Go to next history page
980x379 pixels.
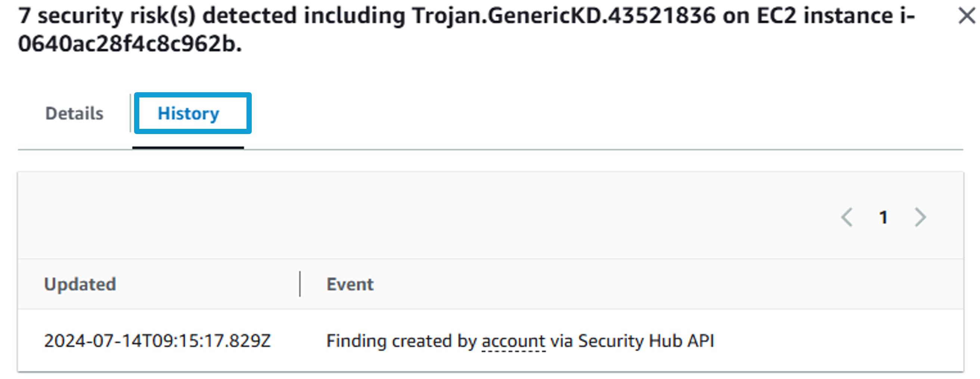920,218
